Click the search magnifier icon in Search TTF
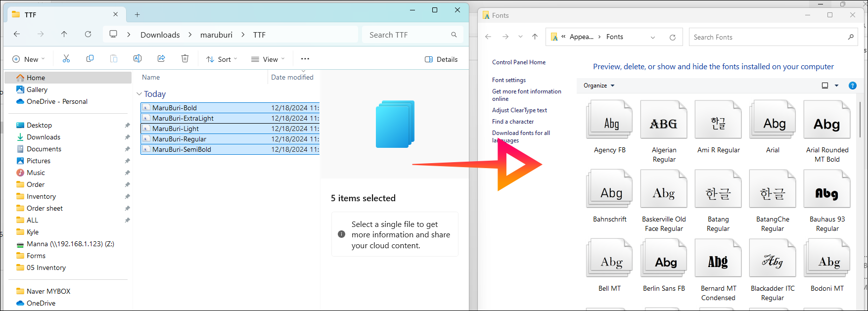The width and height of the screenshot is (868, 311). (x=454, y=35)
